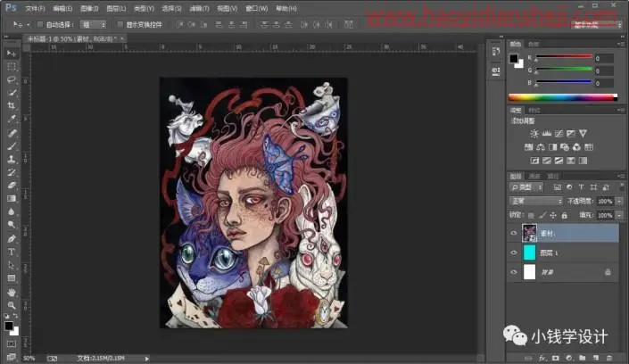Open the 帮助(H) menu
The image size is (629, 364).
(x=286, y=8)
